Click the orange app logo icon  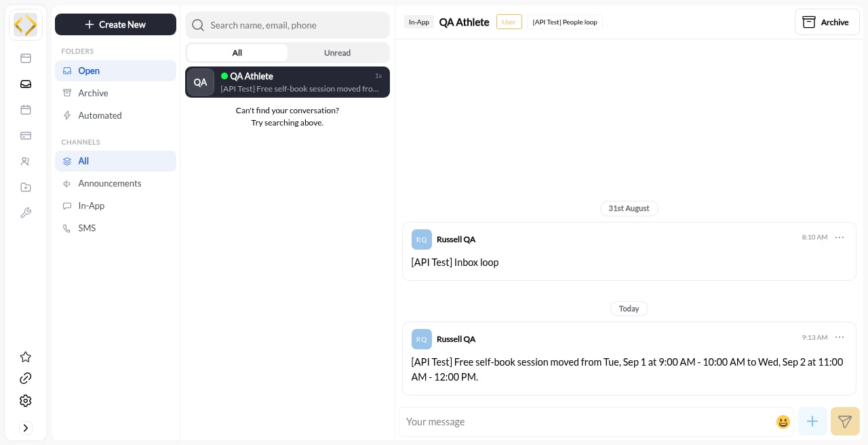coord(26,25)
